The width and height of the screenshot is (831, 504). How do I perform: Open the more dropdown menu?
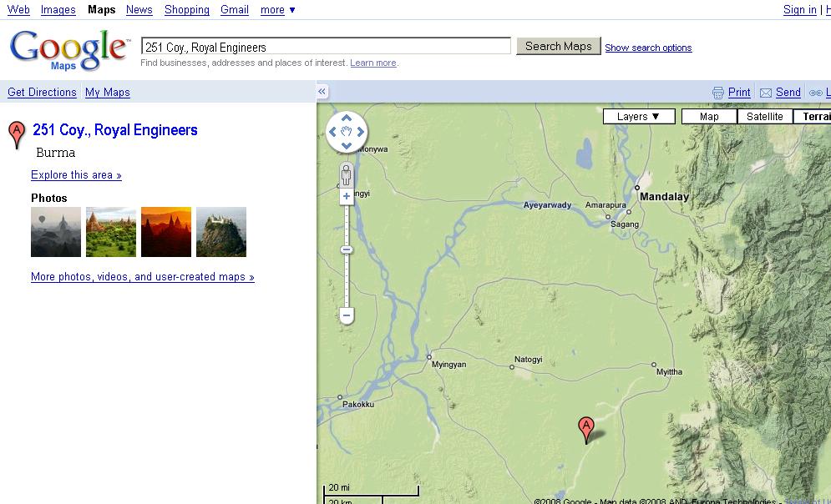click(x=278, y=9)
